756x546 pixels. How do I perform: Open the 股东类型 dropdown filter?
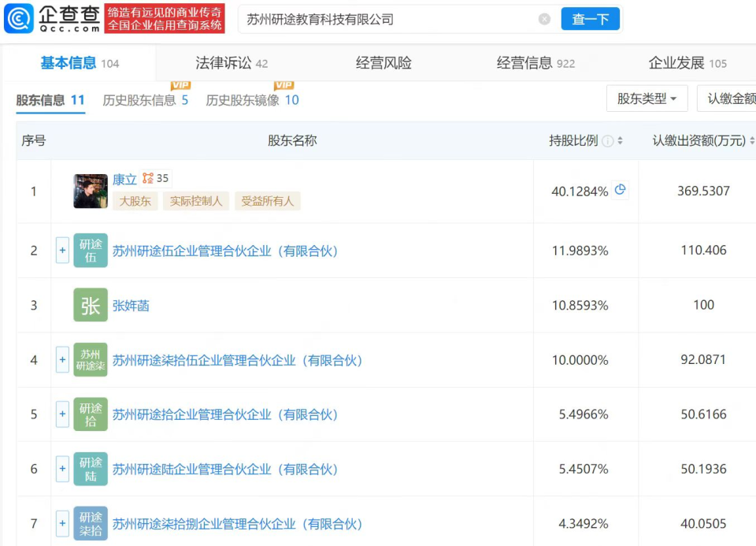[x=647, y=98]
